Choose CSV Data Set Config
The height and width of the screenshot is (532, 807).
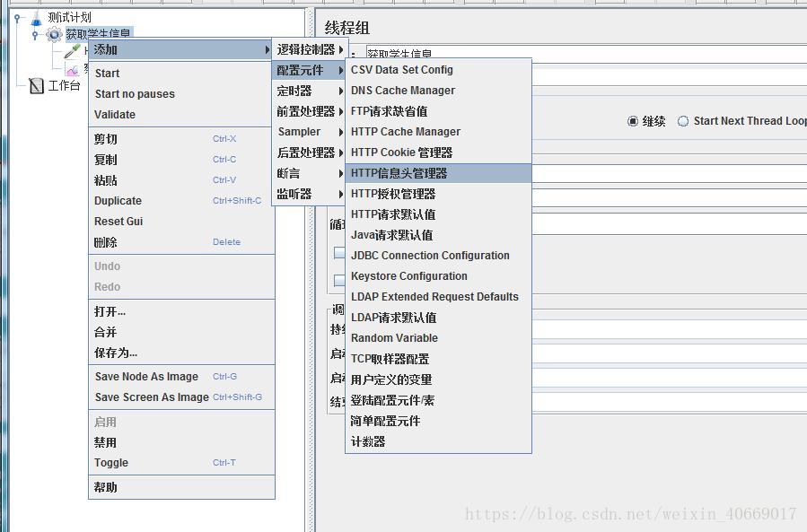coord(438,69)
